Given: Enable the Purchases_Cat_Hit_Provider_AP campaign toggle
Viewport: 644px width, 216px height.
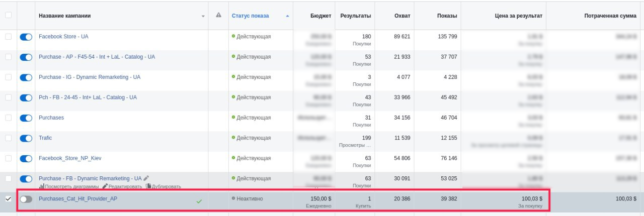Looking at the screenshot, I should tap(26, 199).
